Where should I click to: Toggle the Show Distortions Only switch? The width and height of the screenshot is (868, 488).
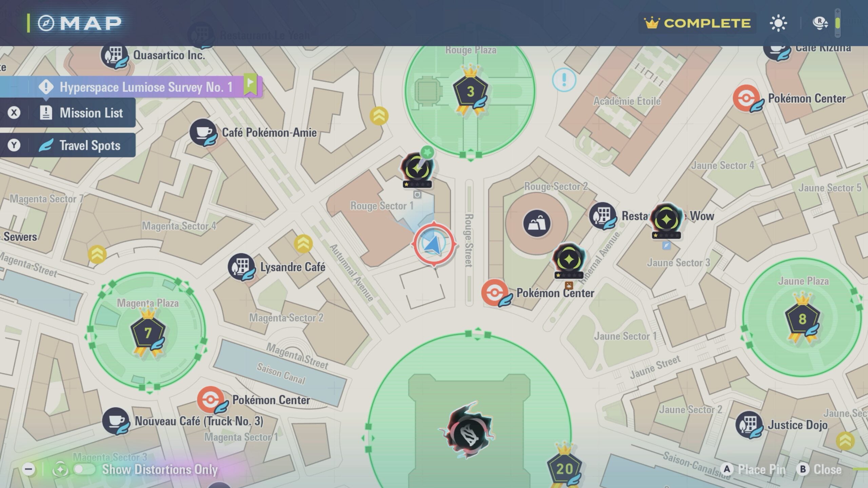click(84, 469)
